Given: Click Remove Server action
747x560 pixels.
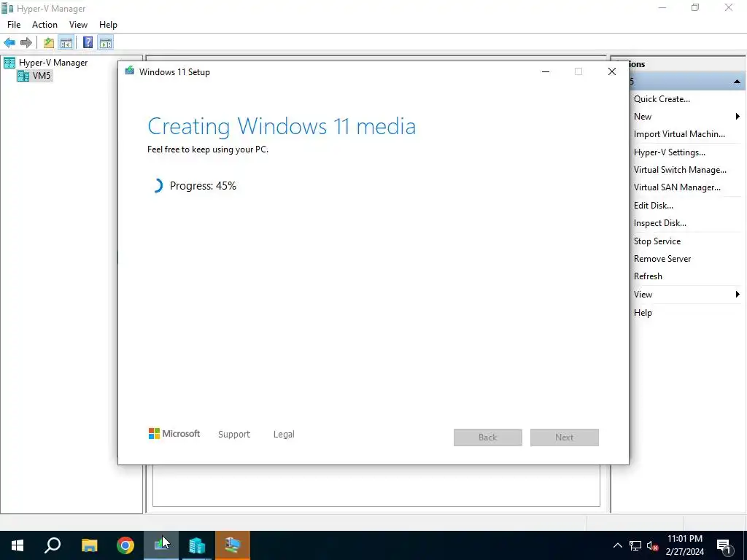Looking at the screenshot, I should [662, 259].
